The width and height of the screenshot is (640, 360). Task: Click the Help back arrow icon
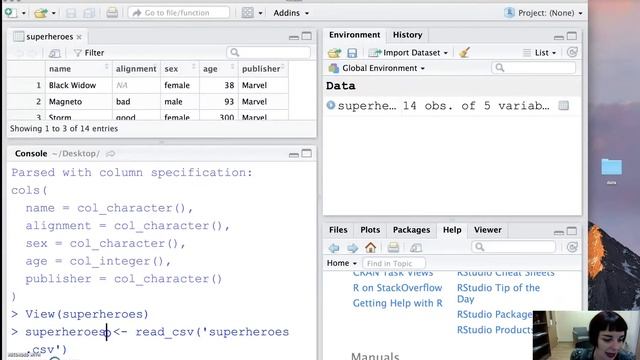coord(334,248)
